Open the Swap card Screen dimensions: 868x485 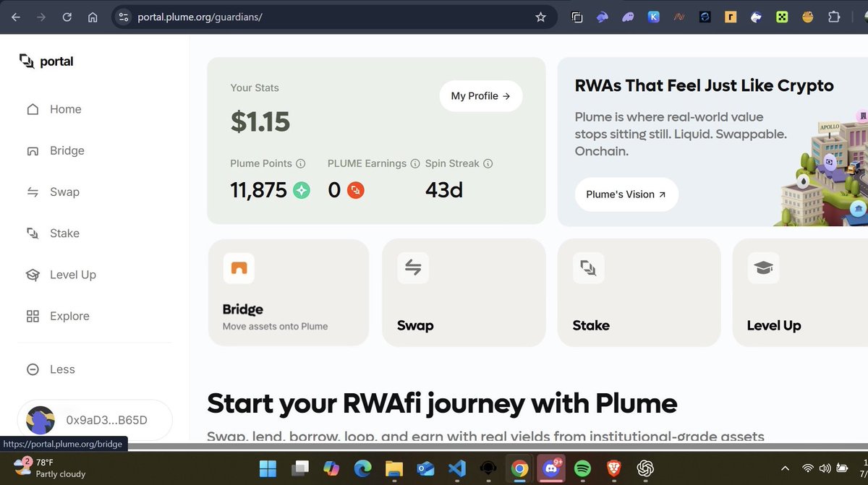(464, 293)
